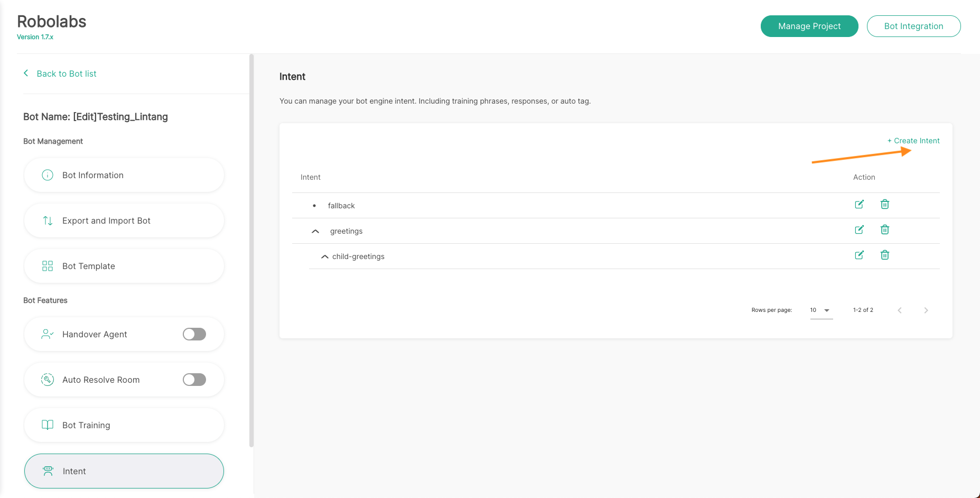Click the edit icon for greetings intent

click(859, 230)
